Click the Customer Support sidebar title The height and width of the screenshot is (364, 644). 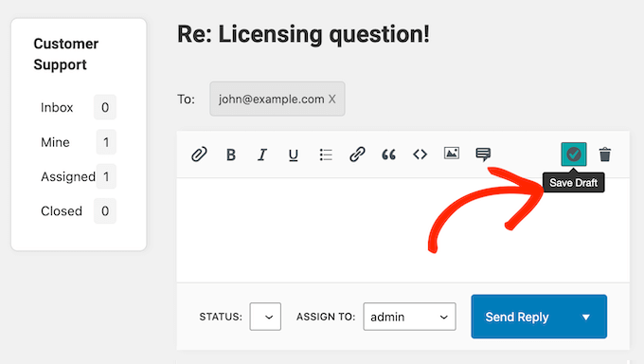65,54
